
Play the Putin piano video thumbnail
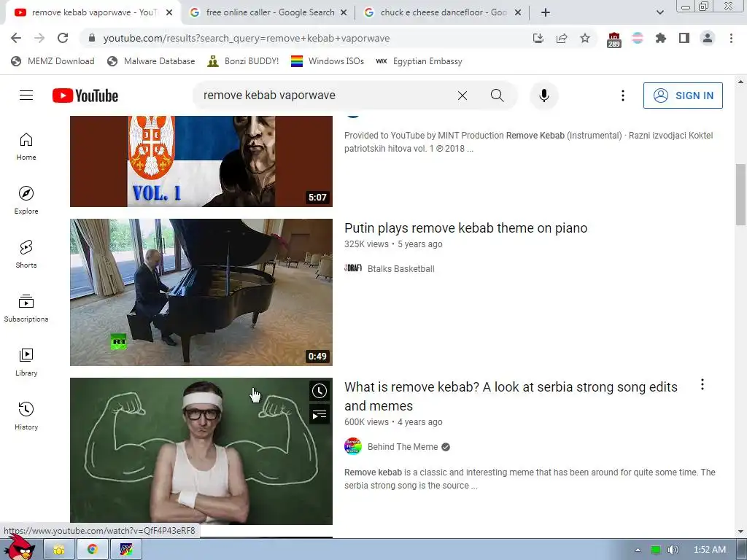[201, 292]
